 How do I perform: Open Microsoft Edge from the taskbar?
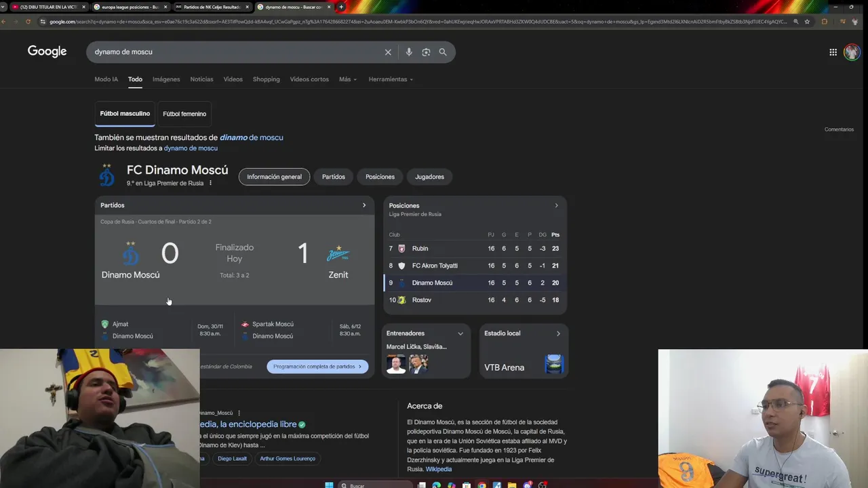tap(436, 485)
